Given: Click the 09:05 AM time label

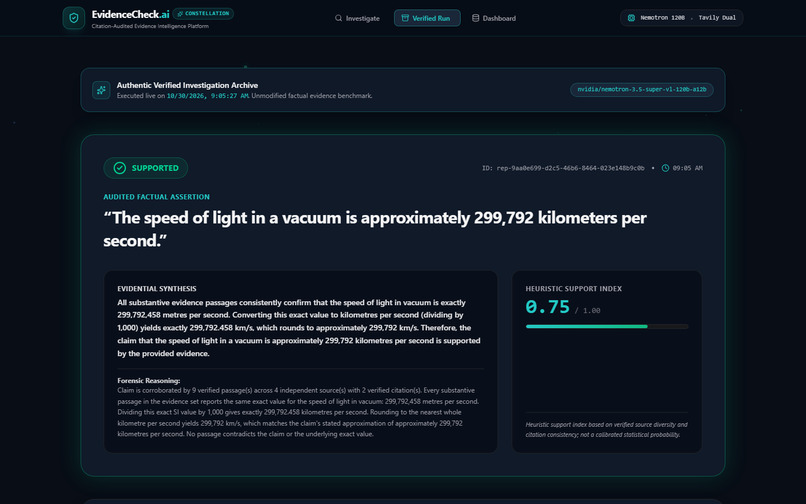Looking at the screenshot, I should click(x=687, y=168).
